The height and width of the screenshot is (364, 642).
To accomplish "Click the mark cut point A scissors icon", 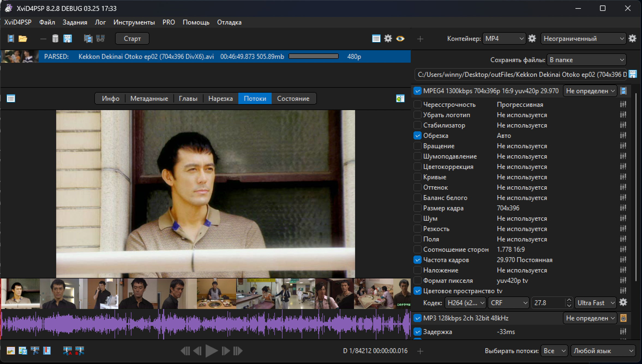I will [67, 351].
